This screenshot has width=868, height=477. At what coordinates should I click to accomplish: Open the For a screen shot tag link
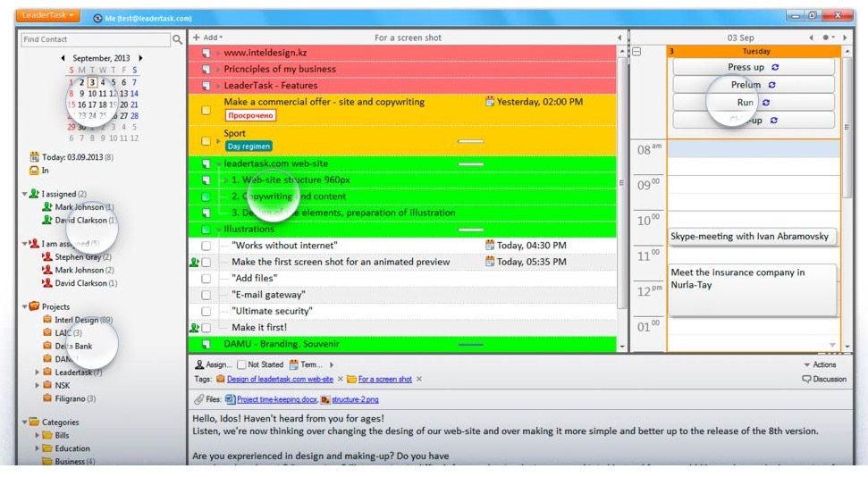384,379
